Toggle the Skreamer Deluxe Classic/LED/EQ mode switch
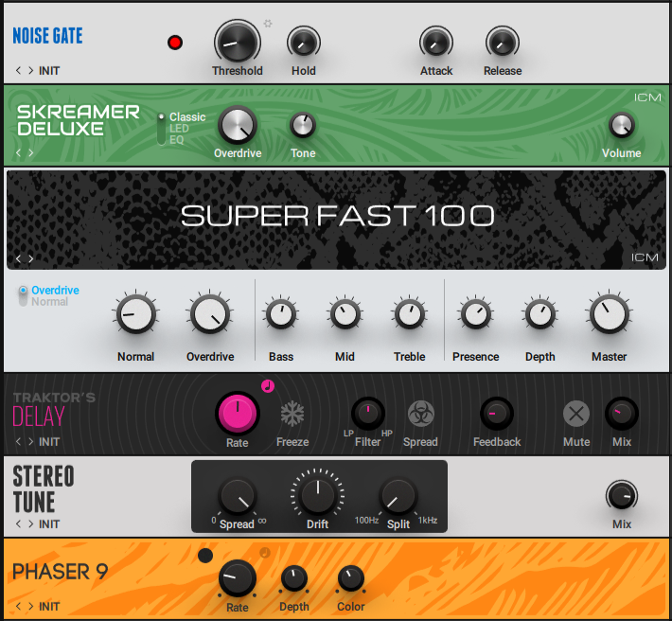 [x=161, y=129]
